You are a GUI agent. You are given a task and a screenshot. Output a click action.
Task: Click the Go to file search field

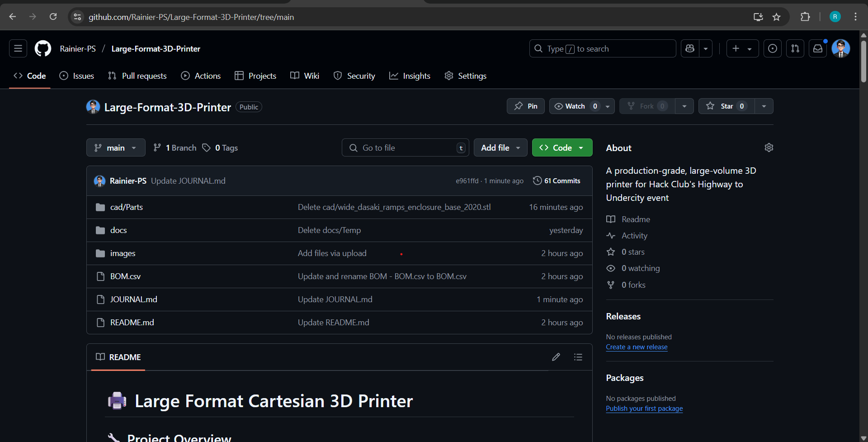tap(405, 147)
